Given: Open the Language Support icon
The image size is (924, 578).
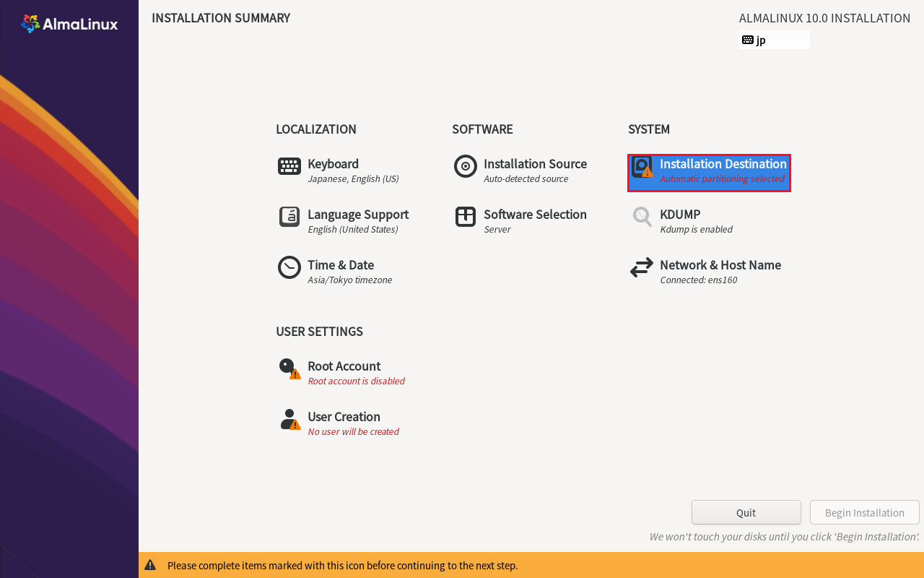Looking at the screenshot, I should 289,217.
